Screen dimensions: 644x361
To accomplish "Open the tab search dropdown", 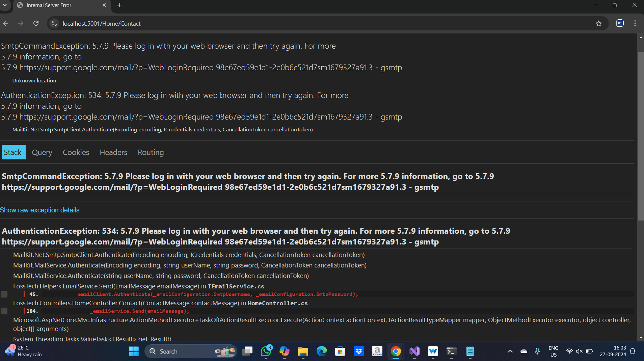I will click(x=5, y=5).
